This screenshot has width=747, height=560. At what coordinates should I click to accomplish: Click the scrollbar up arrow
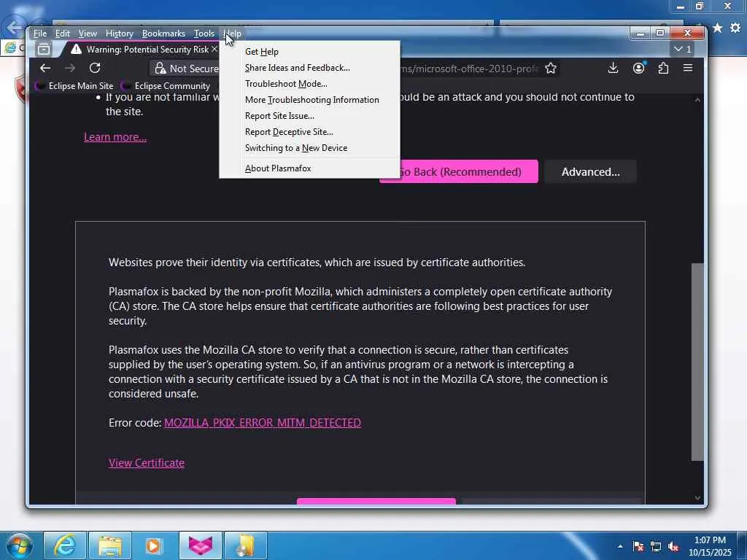(697, 100)
